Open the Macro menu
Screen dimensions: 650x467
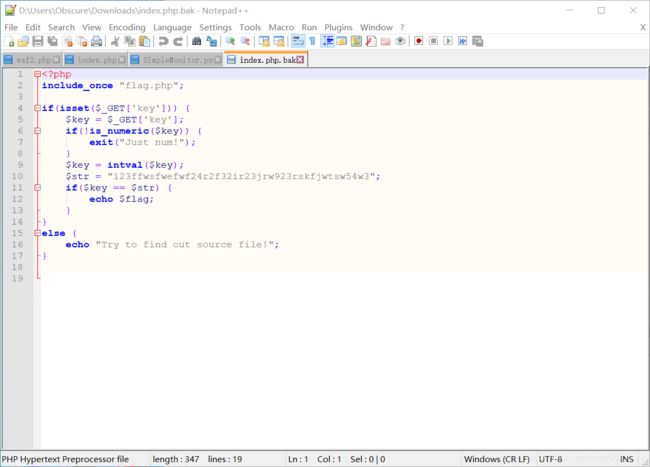281,27
